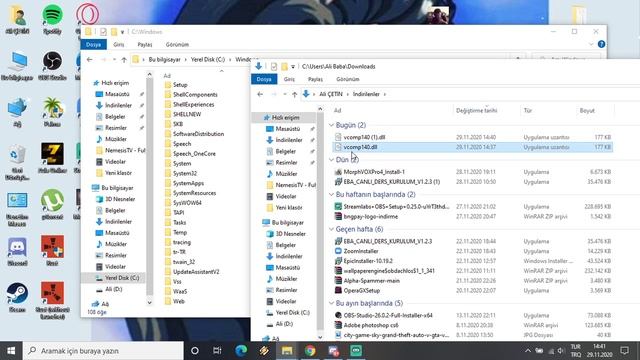Open Görünüm tab in Downloads window

pyautogui.click(x=348, y=79)
